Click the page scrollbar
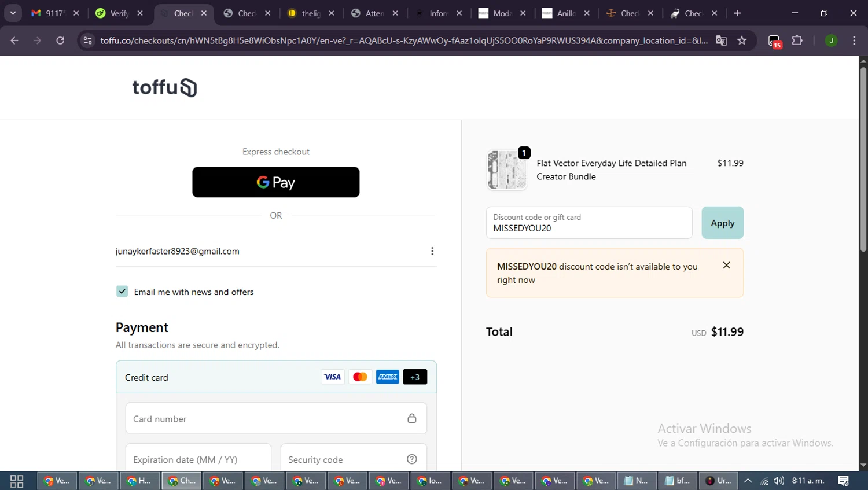This screenshot has width=868, height=490. (863, 159)
